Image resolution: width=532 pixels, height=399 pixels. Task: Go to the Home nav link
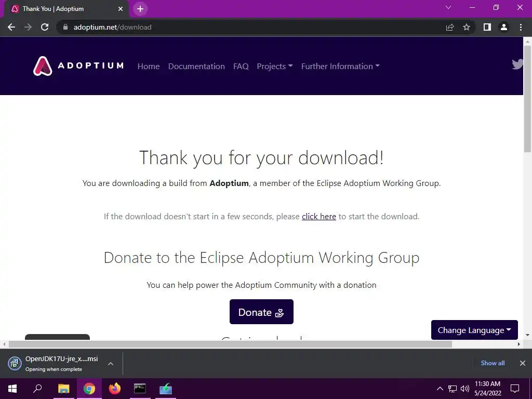click(x=149, y=66)
